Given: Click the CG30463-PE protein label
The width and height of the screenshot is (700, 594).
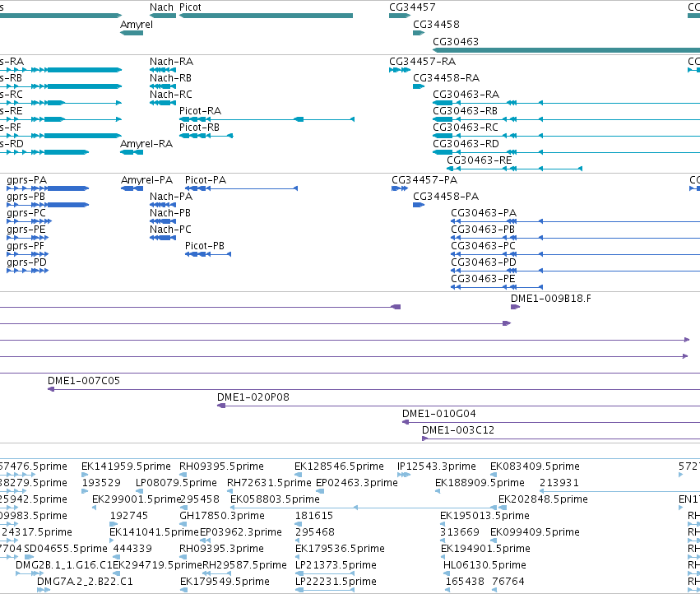Looking at the screenshot, I should coord(483,279).
